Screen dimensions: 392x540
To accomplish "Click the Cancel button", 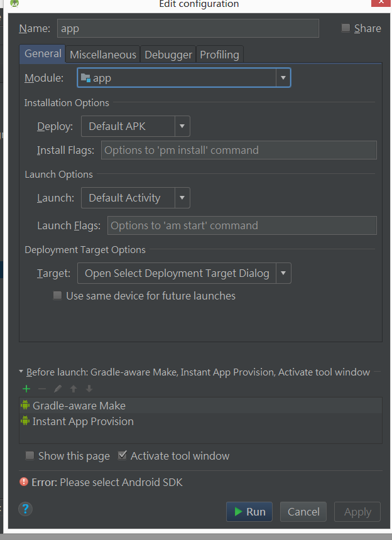I will [303, 512].
